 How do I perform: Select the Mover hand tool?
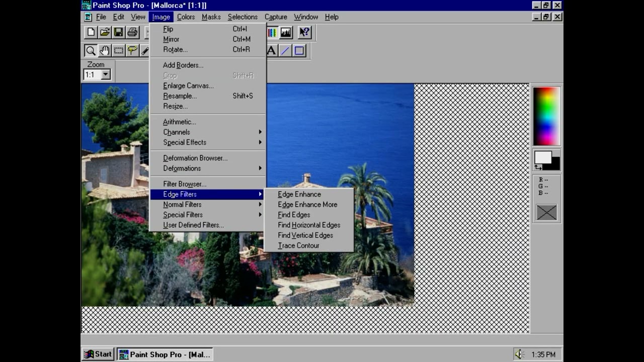[x=105, y=50]
